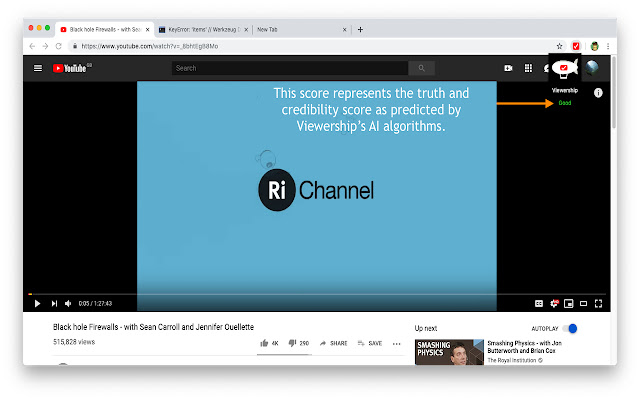Click the youtube.com address bar URL
Image resolution: width=640 pixels, height=400 pixels.
point(149,46)
